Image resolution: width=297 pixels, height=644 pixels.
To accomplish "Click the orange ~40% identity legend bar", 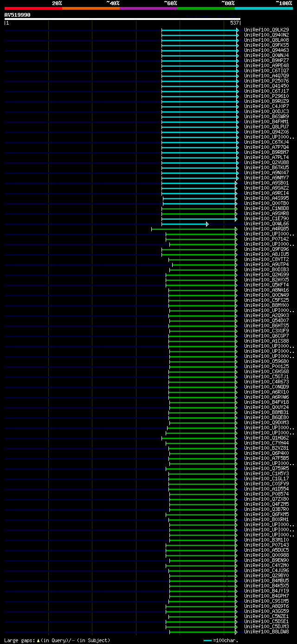I will click(x=91, y=8).
